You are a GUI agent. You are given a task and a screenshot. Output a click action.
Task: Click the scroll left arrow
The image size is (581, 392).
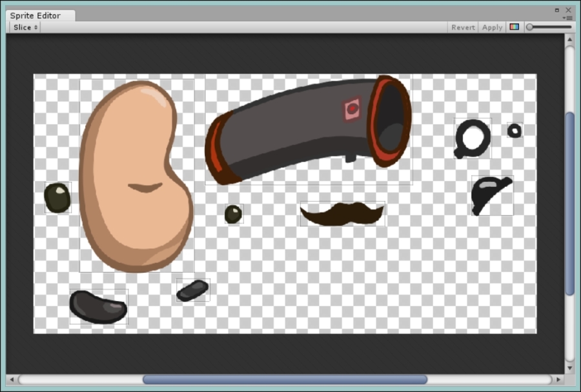pyautogui.click(x=12, y=379)
